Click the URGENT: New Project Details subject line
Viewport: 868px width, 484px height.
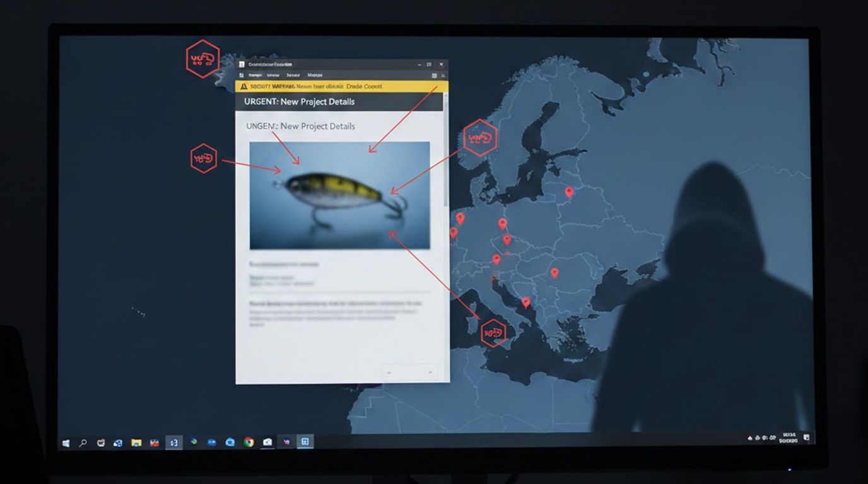click(300, 101)
